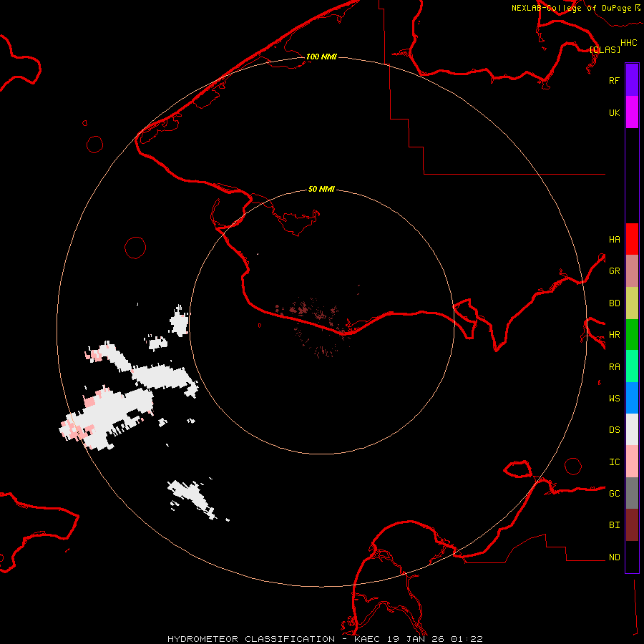
Task: Click the DS legend label
Action: 614,430
